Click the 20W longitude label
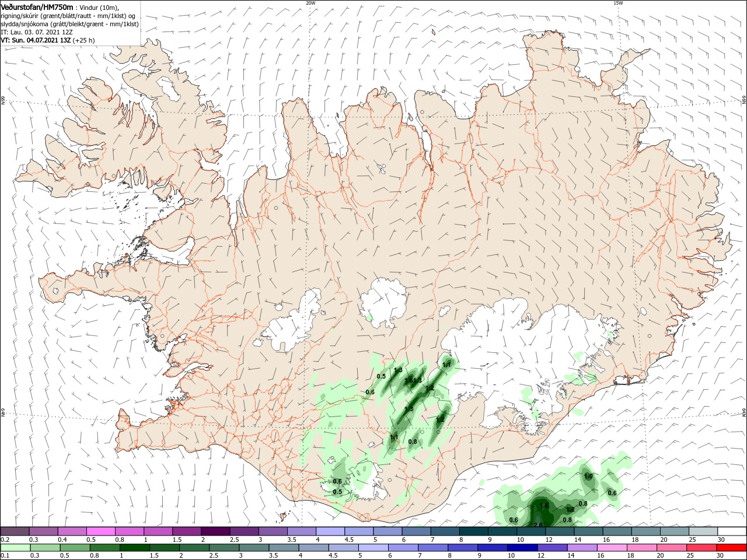747x560 pixels. click(311, 3)
